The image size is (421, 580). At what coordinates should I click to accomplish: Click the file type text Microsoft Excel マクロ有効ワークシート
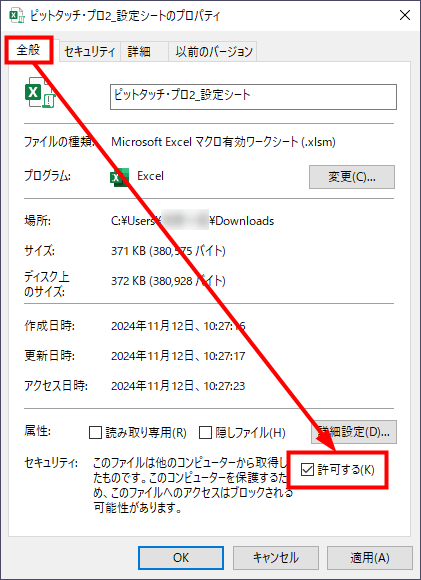click(x=223, y=142)
